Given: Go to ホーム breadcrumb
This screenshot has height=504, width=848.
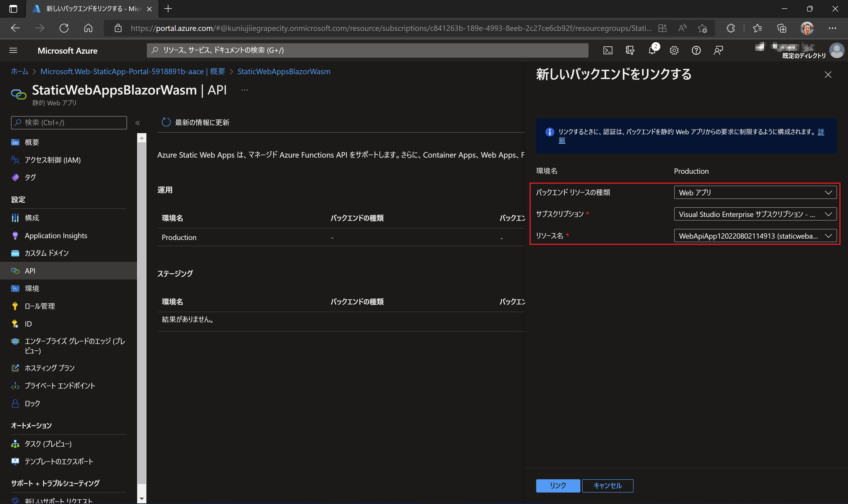Looking at the screenshot, I should [x=19, y=72].
